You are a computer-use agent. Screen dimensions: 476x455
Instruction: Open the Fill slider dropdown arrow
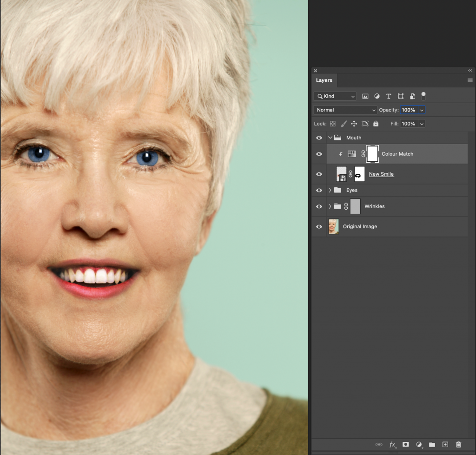point(422,124)
